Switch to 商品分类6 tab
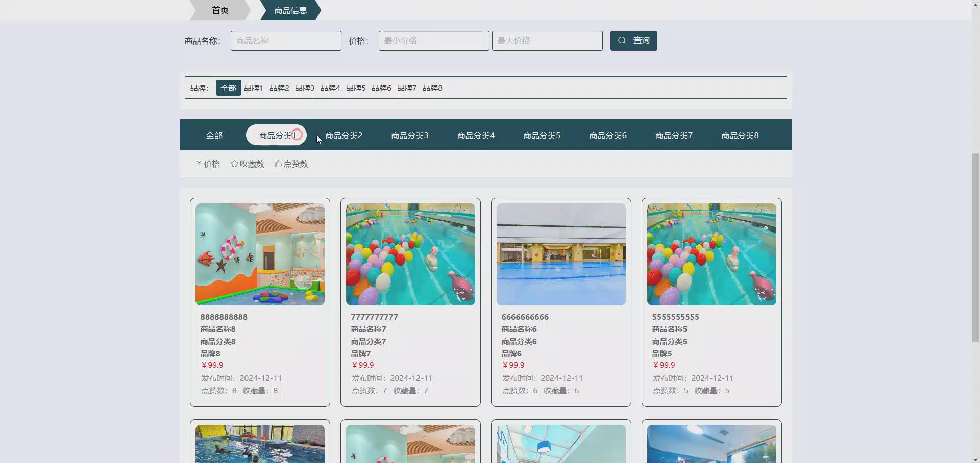The height and width of the screenshot is (463, 980). pos(608,135)
